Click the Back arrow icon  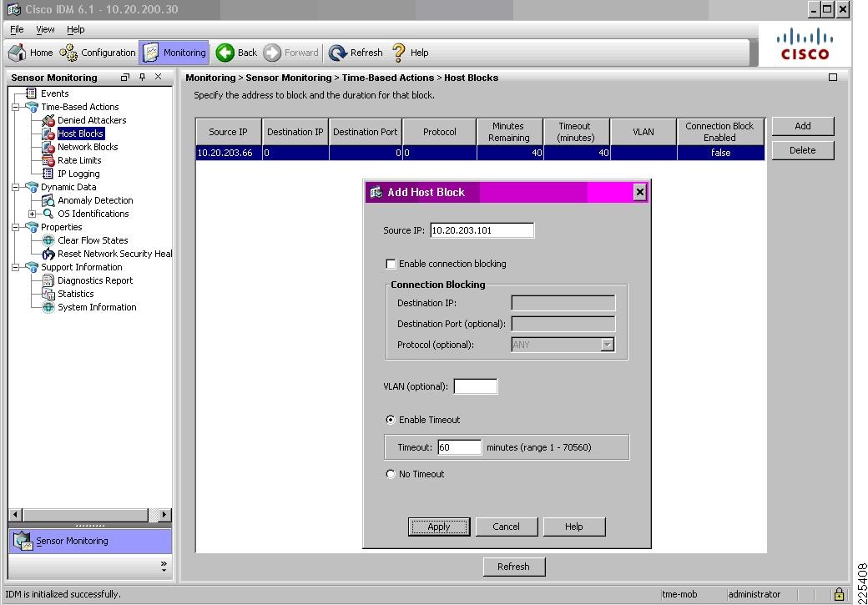pos(225,53)
